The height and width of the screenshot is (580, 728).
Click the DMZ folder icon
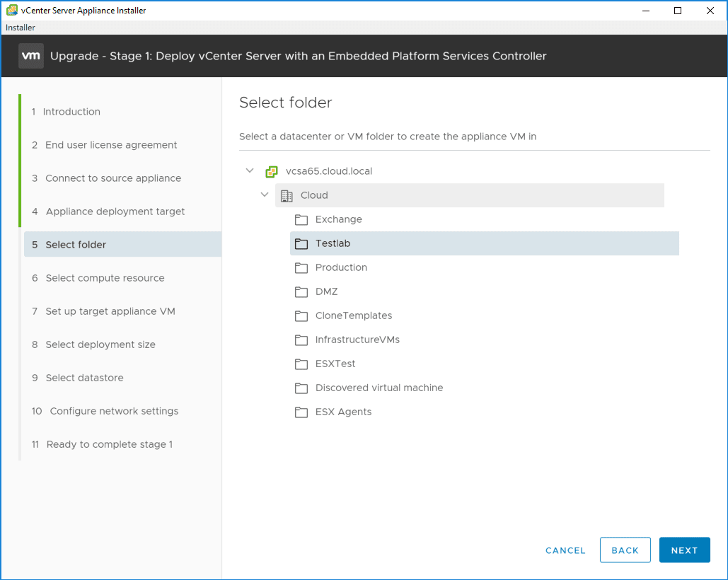click(x=301, y=292)
